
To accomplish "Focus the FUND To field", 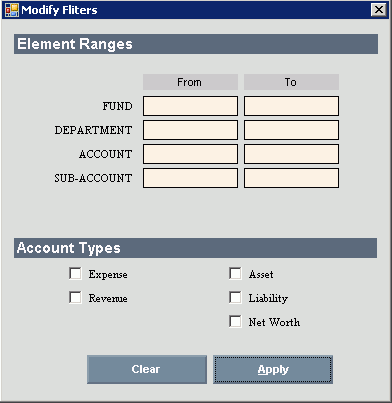I will 291,106.
